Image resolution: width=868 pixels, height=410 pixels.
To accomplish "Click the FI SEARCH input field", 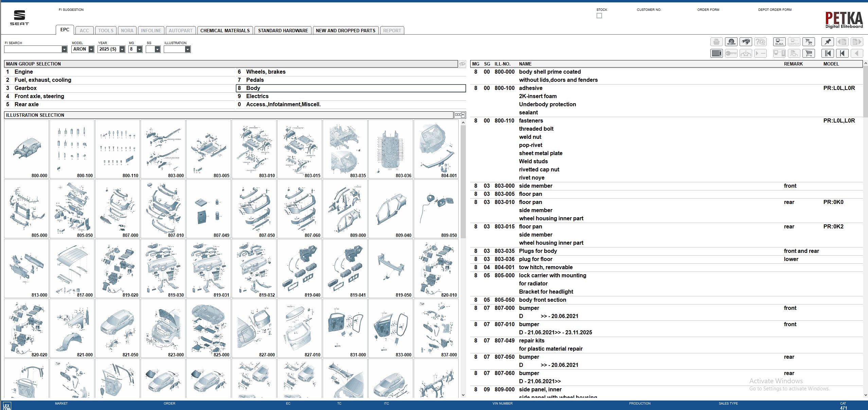I will 33,49.
